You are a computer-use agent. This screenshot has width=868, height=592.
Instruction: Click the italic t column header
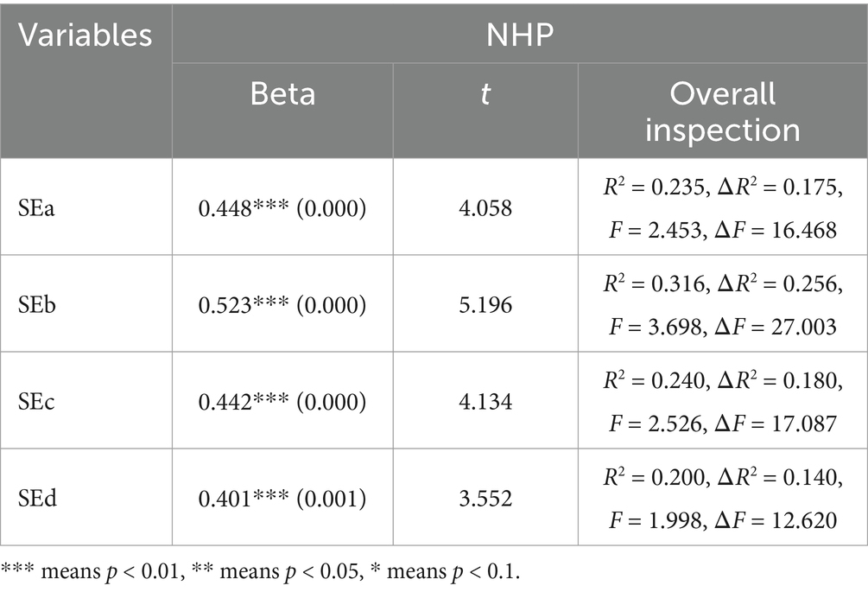click(485, 93)
